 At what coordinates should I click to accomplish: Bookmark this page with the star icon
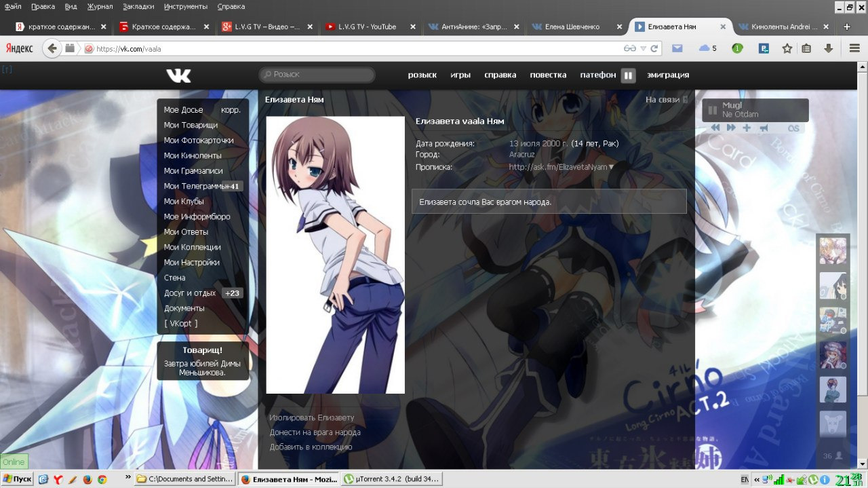point(787,48)
